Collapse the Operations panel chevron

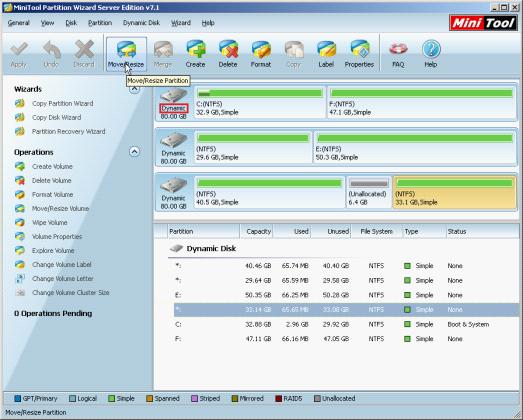pyautogui.click(x=134, y=152)
